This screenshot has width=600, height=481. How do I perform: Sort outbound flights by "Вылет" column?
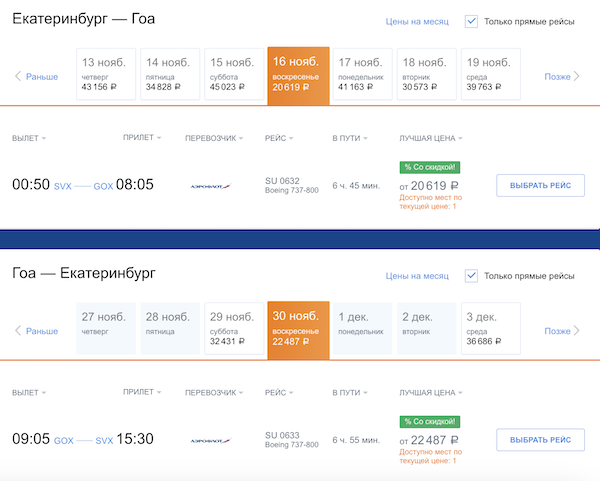pyautogui.click(x=29, y=138)
